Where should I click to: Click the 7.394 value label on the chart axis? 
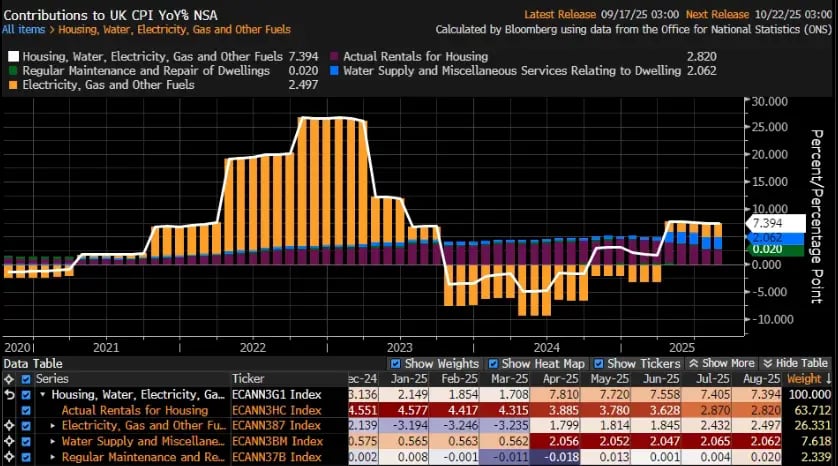(x=775, y=223)
